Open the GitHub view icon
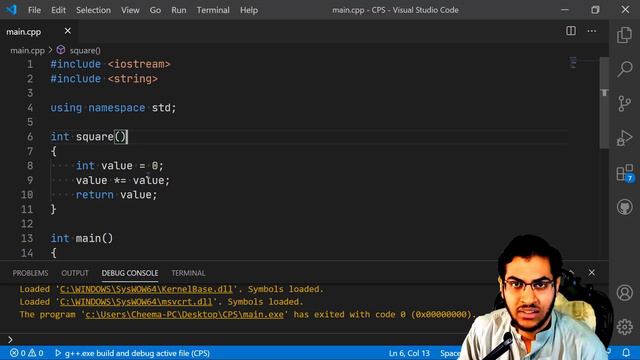 coord(624,207)
